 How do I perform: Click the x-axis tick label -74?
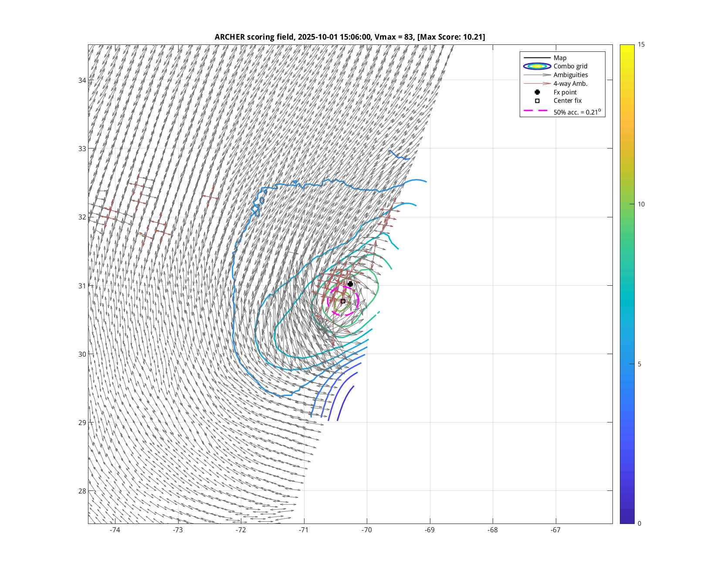click(115, 530)
